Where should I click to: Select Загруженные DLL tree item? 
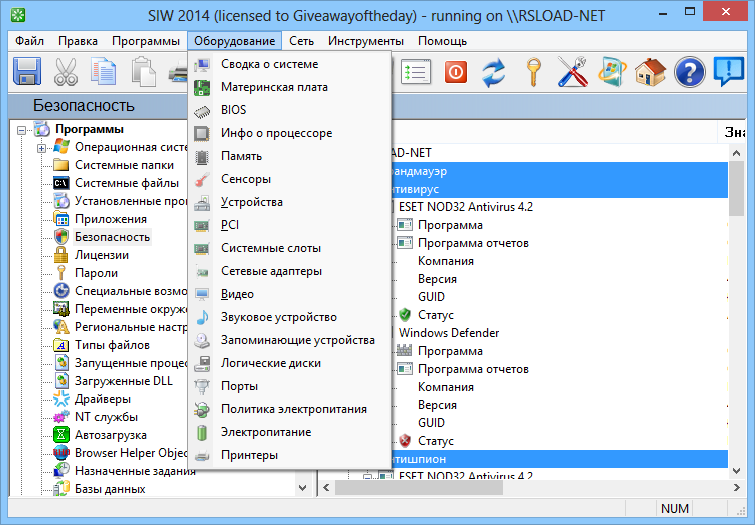[x=124, y=381]
